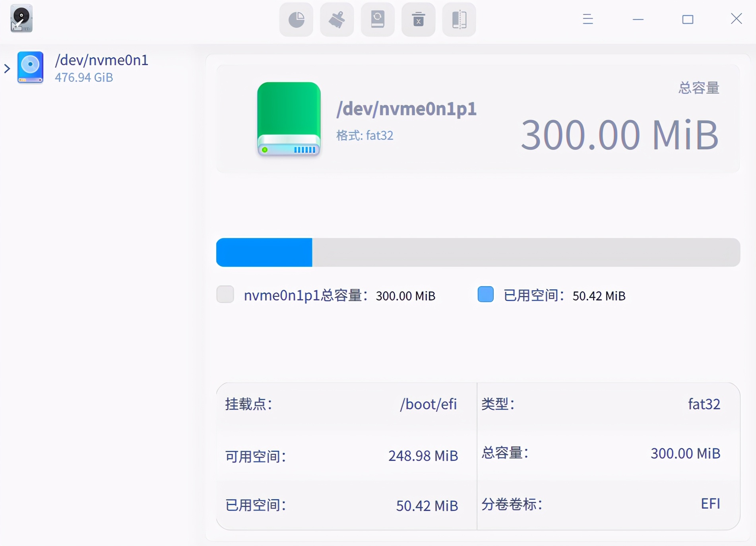Toggle the nvme0n1p1 total capacity checkbox
Image resolution: width=756 pixels, height=546 pixels.
click(x=225, y=294)
